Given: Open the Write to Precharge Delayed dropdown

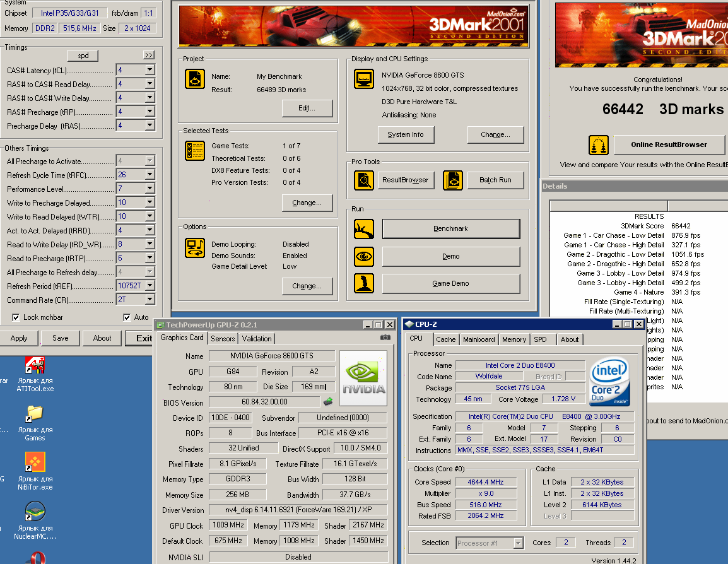Looking at the screenshot, I should (150, 203).
